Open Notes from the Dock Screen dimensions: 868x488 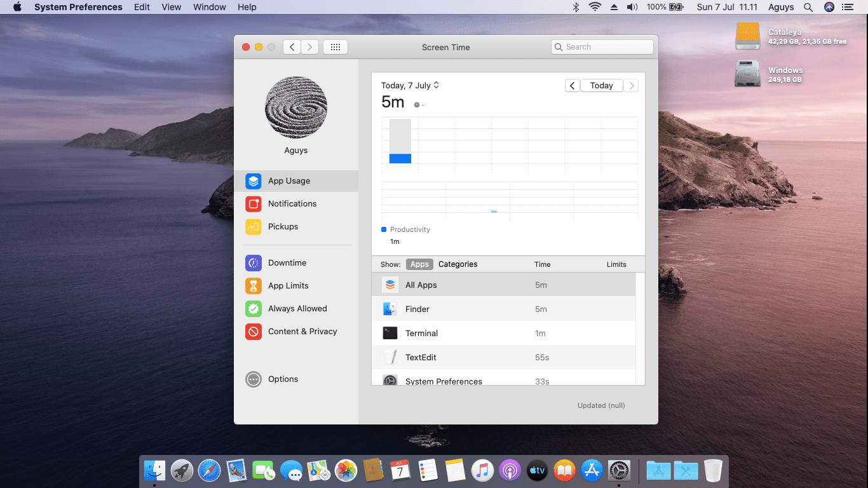pos(455,470)
